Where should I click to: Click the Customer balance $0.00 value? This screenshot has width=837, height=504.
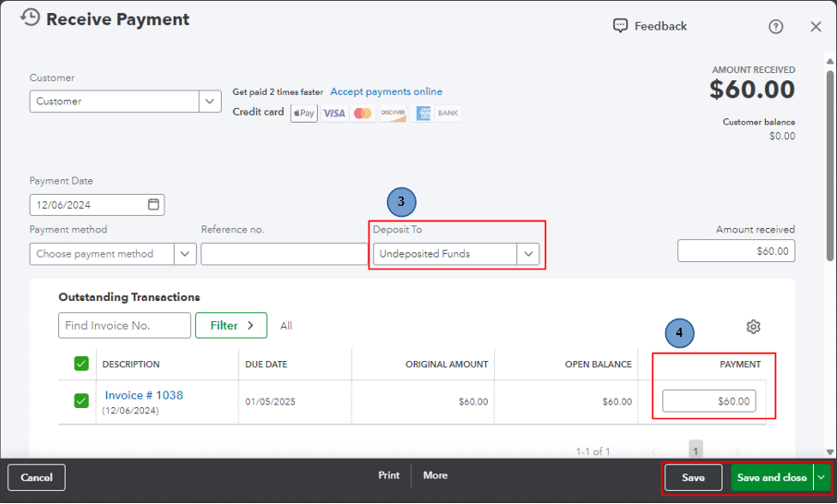click(x=782, y=136)
